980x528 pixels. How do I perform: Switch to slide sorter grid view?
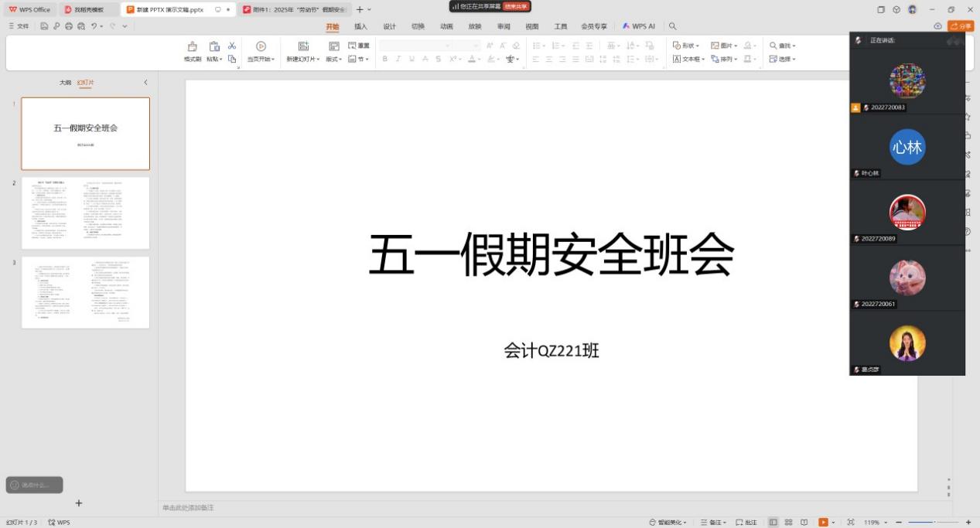pos(789,523)
